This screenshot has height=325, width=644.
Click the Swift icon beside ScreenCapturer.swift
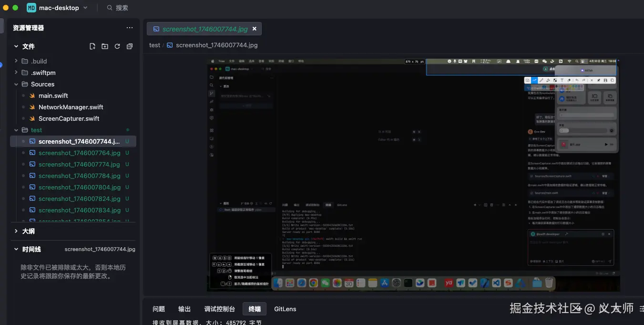click(x=32, y=118)
